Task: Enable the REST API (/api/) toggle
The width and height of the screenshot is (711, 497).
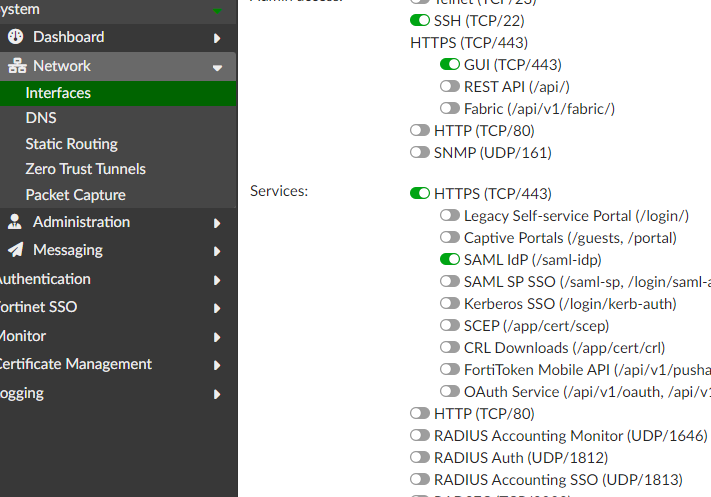Action: tap(450, 86)
